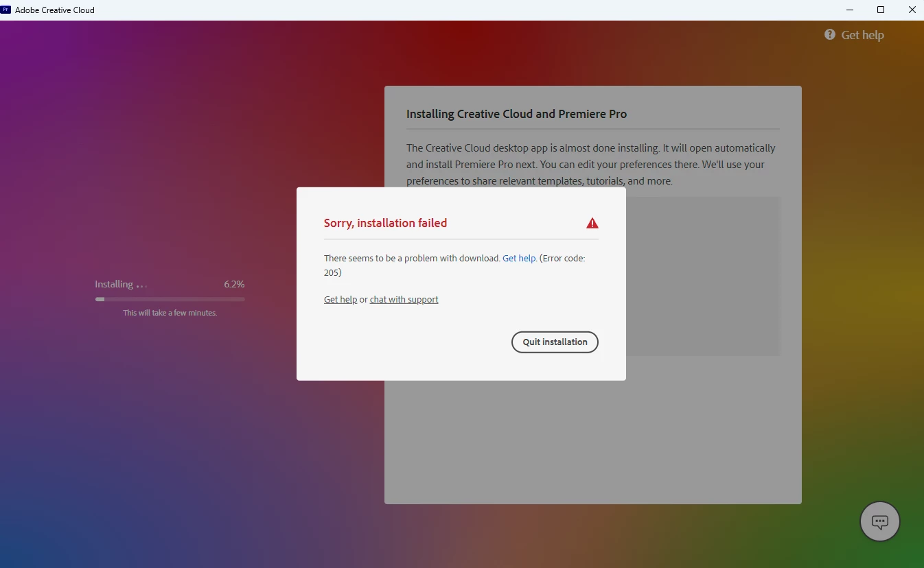Click the 'Sorry, installation failed' heading
The height and width of the screenshot is (568, 924).
click(385, 223)
